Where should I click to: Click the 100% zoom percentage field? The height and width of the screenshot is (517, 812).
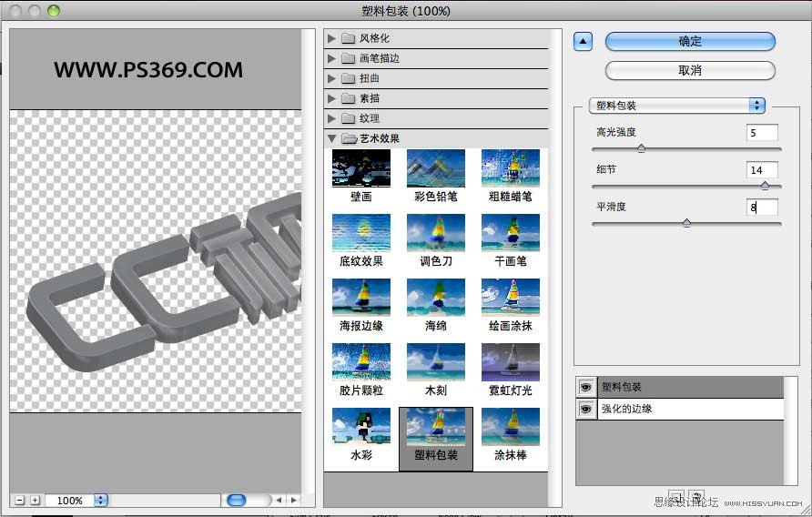click(69, 500)
